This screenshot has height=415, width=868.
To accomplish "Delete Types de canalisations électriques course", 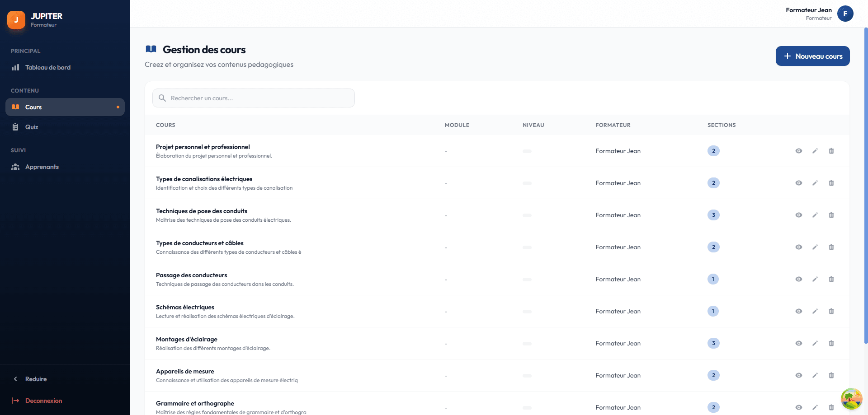I will (831, 183).
